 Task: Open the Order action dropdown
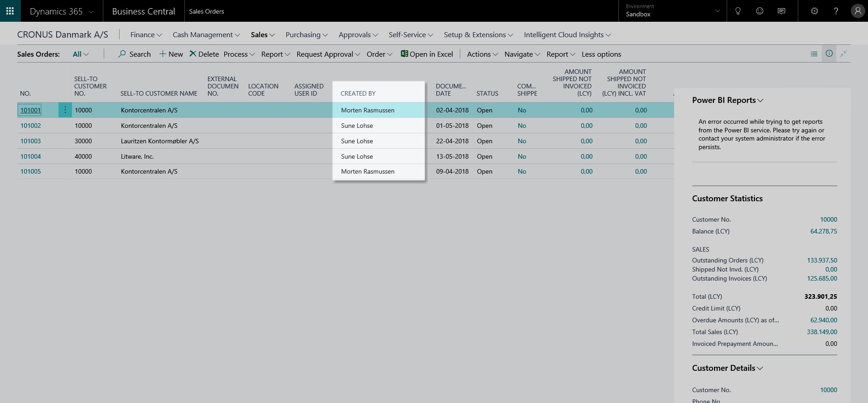click(380, 54)
